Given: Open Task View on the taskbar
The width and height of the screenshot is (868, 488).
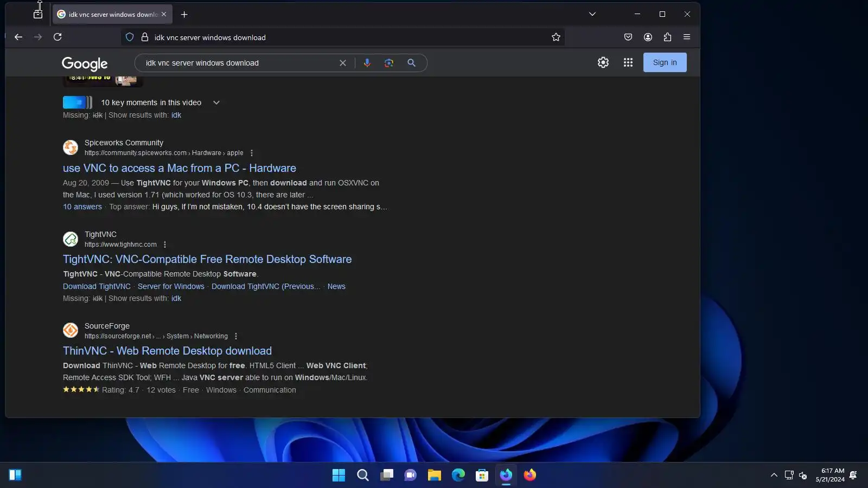Looking at the screenshot, I should coord(387,475).
